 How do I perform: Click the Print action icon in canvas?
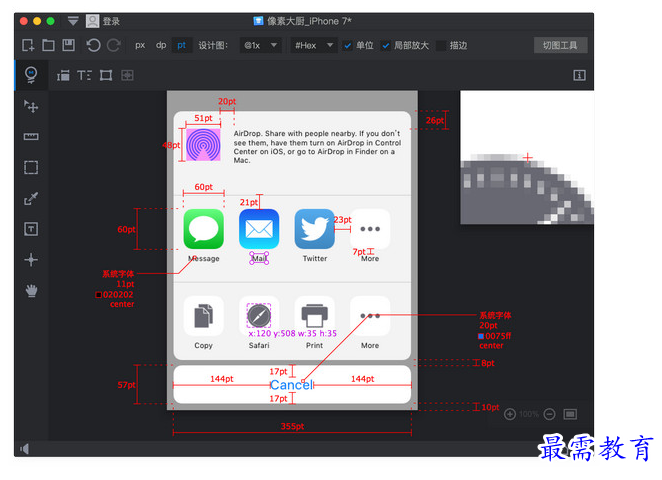point(315,316)
